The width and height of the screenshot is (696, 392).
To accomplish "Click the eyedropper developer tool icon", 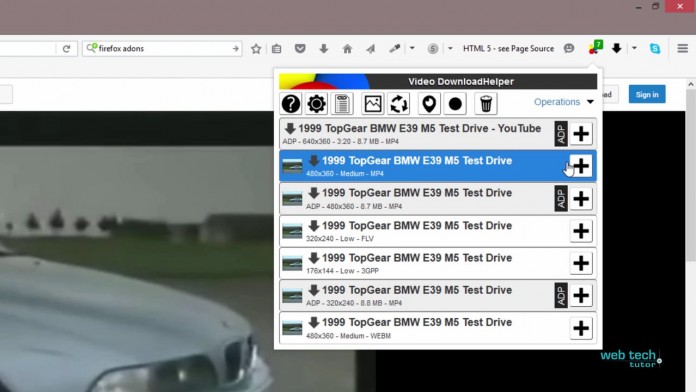I will 395,48.
